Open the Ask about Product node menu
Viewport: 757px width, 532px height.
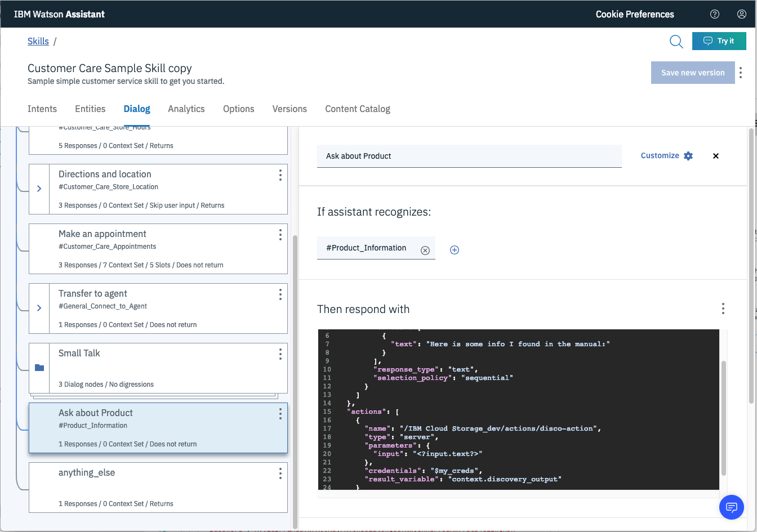pyautogui.click(x=280, y=414)
